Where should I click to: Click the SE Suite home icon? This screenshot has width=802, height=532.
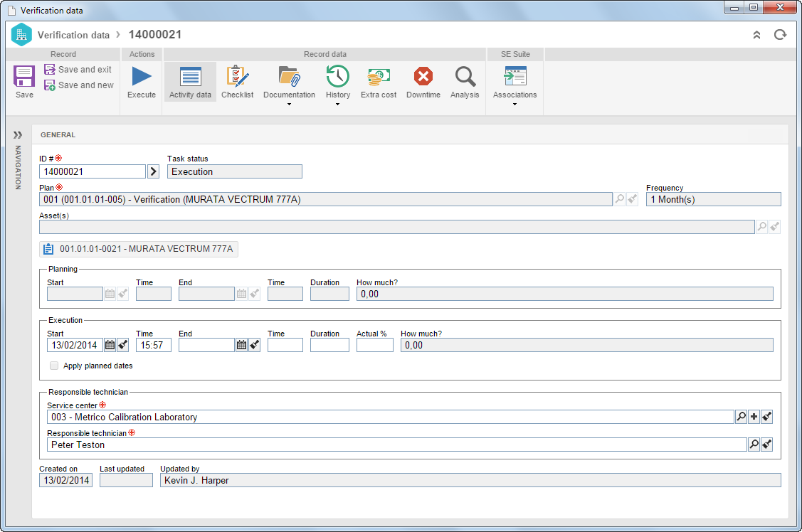[x=21, y=35]
